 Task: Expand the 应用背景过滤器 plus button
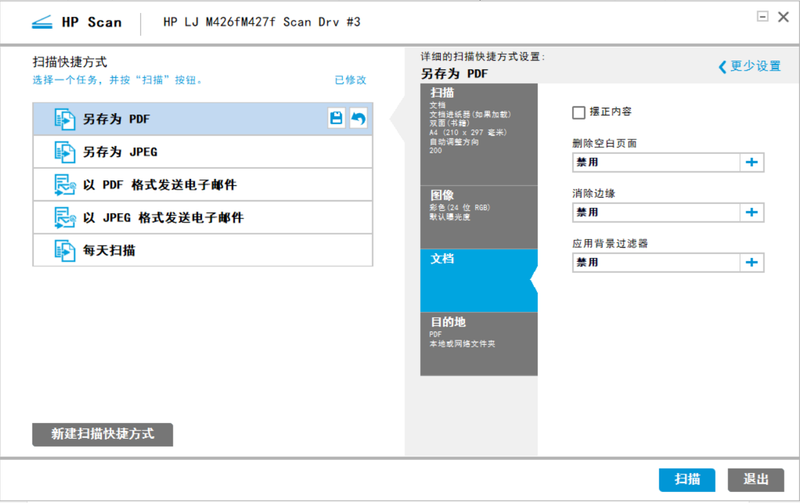(752, 262)
